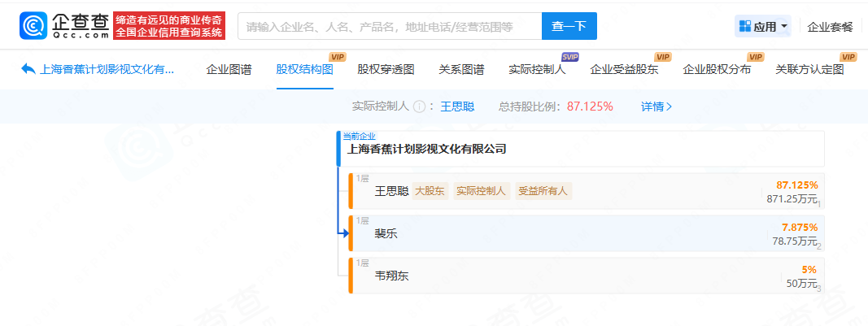Click the 大股东 tag

coord(430,191)
